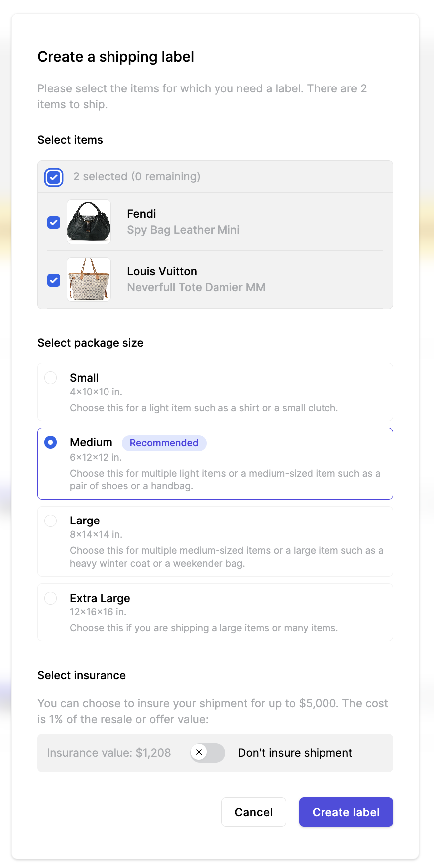
Task: Select the Medium package radio button
Action: tap(51, 442)
